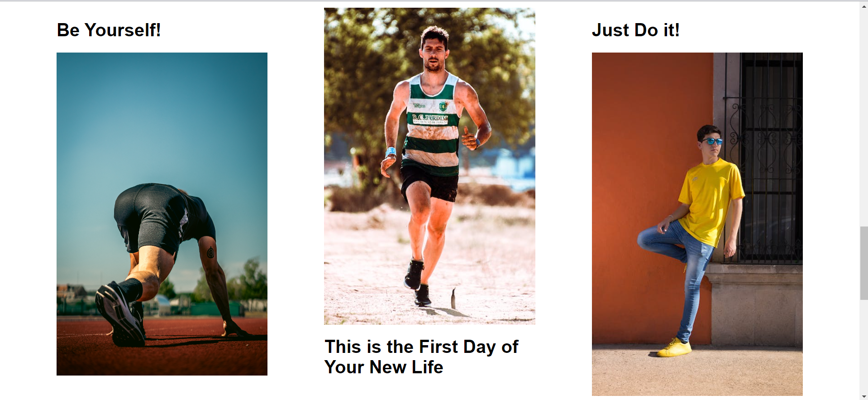Open the sprinter on track photo
The width and height of the screenshot is (868, 400).
tap(162, 214)
